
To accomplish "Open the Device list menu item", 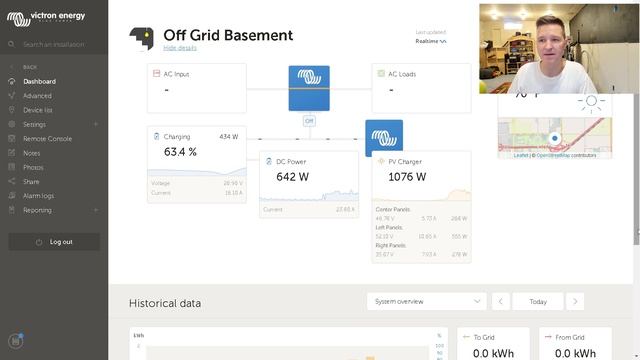I will pyautogui.click(x=38, y=110).
